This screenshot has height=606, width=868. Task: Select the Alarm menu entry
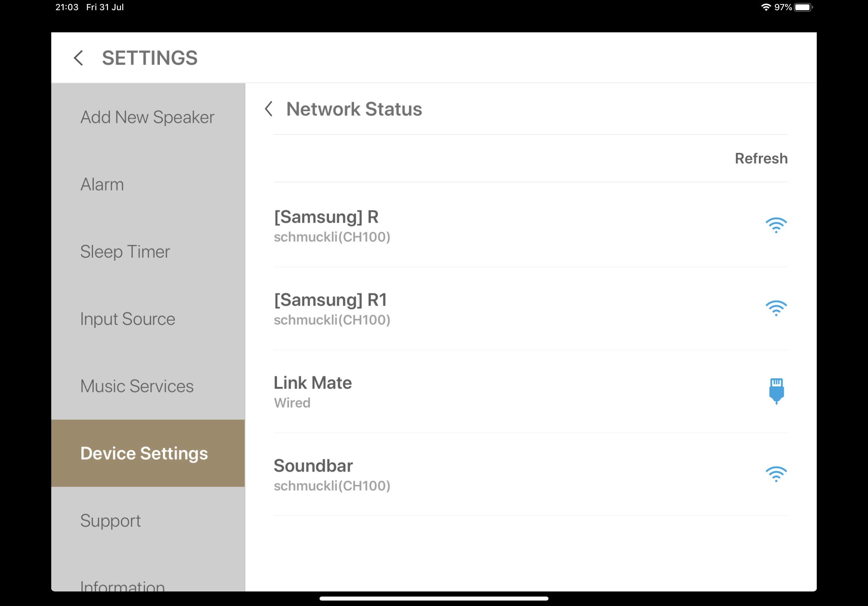pos(102,184)
